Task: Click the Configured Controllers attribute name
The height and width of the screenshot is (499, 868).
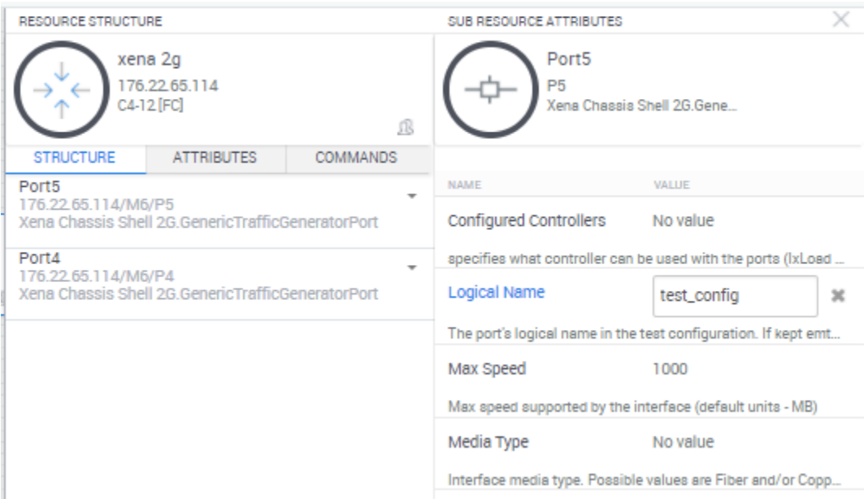Action: point(527,220)
